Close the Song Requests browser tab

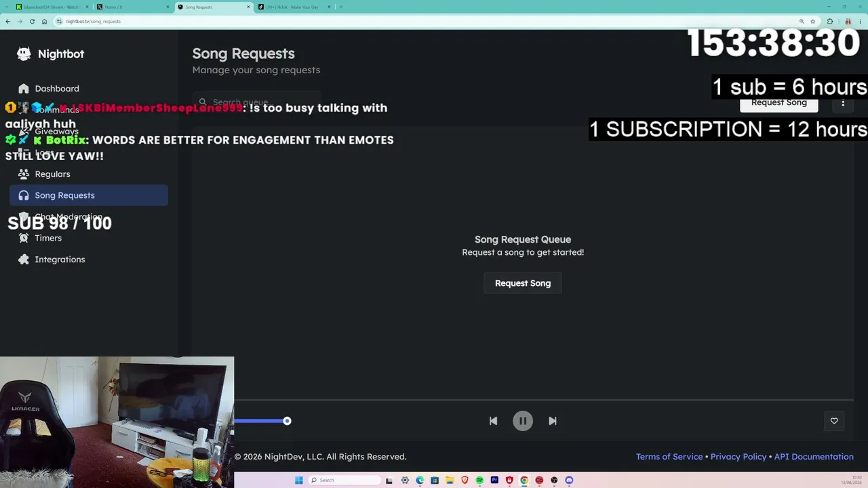click(x=248, y=7)
